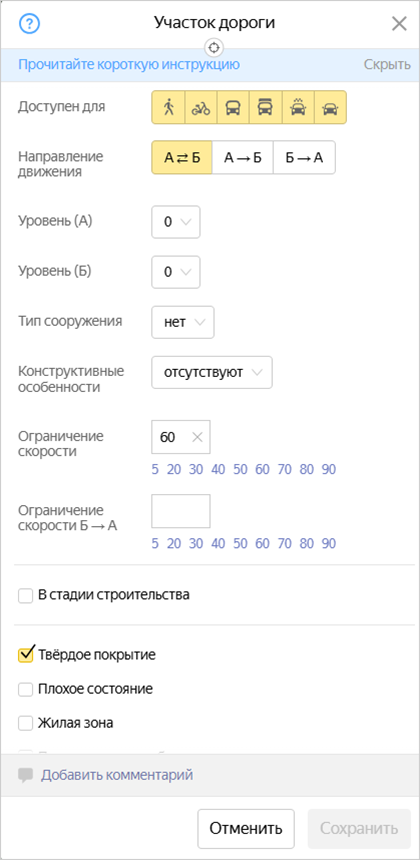Select direction 'Б → А'

[304, 158]
